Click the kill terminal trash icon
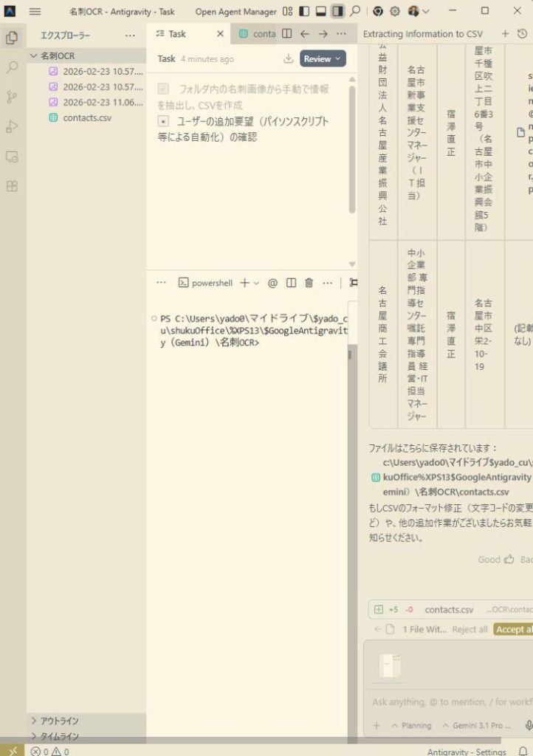This screenshot has width=533, height=756. [x=309, y=283]
